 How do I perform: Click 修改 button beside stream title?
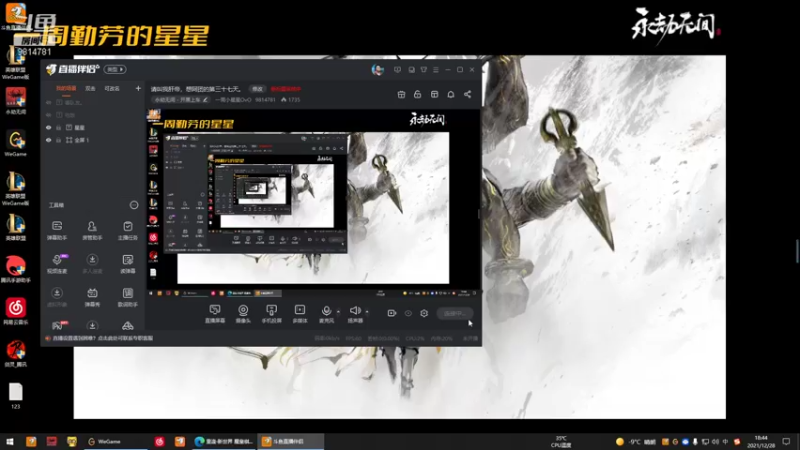(x=258, y=89)
